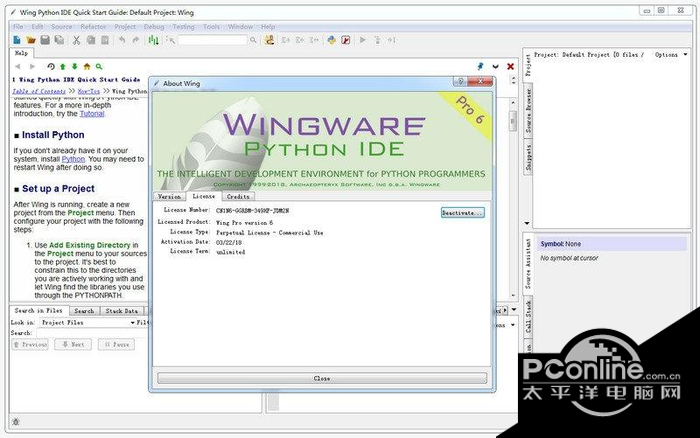Follow the Tutorial hyperlink in help text

coord(92,114)
